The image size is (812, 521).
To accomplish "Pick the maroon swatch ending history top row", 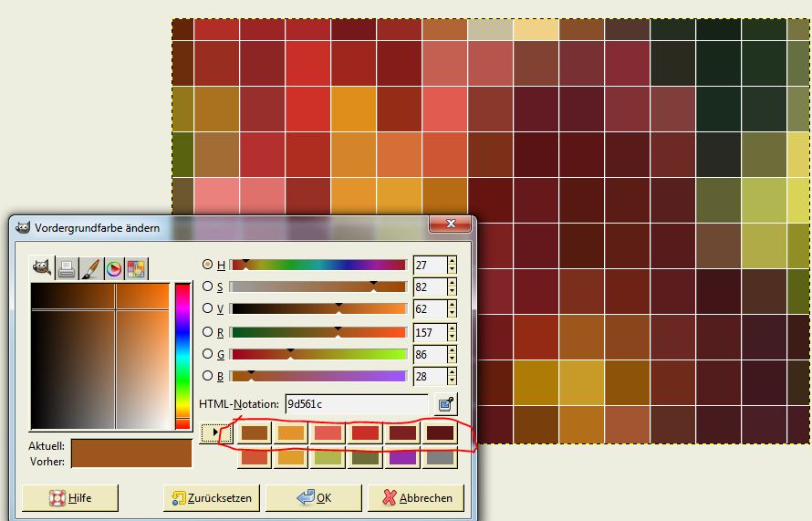I will tap(440, 432).
